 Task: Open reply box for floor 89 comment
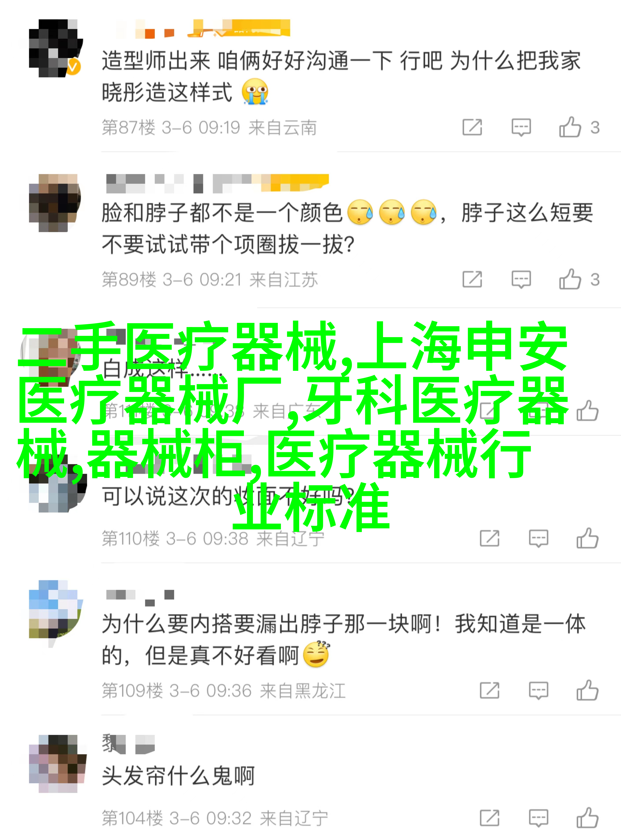pyautogui.click(x=521, y=279)
